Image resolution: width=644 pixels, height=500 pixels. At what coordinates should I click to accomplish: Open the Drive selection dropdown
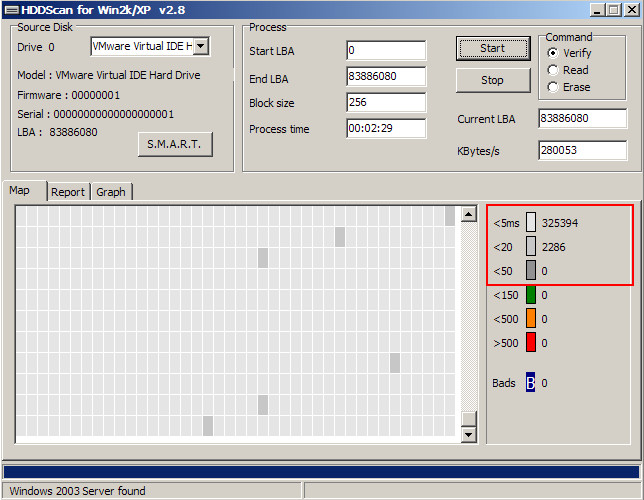pyautogui.click(x=201, y=46)
